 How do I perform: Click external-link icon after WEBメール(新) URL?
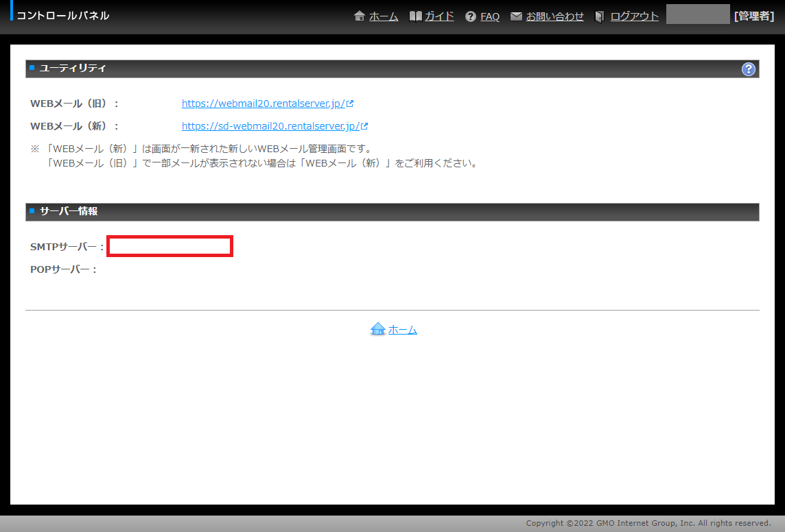[364, 126]
